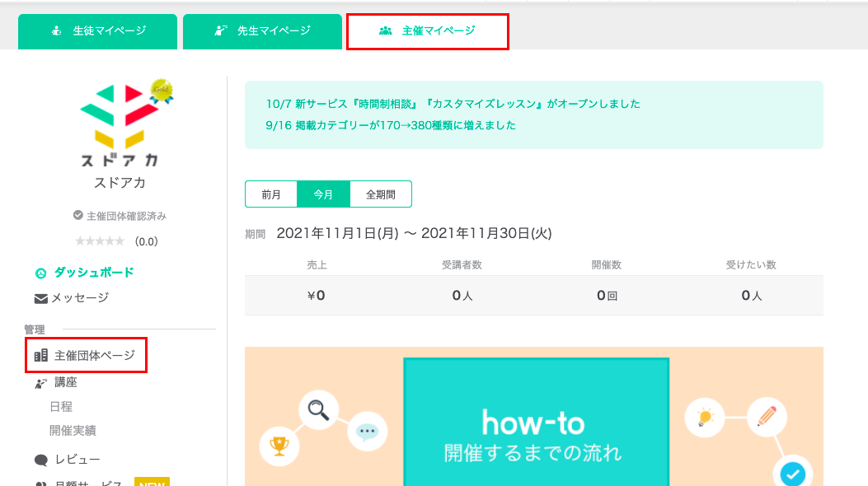Click the スドアカ organizer name text

[x=120, y=183]
